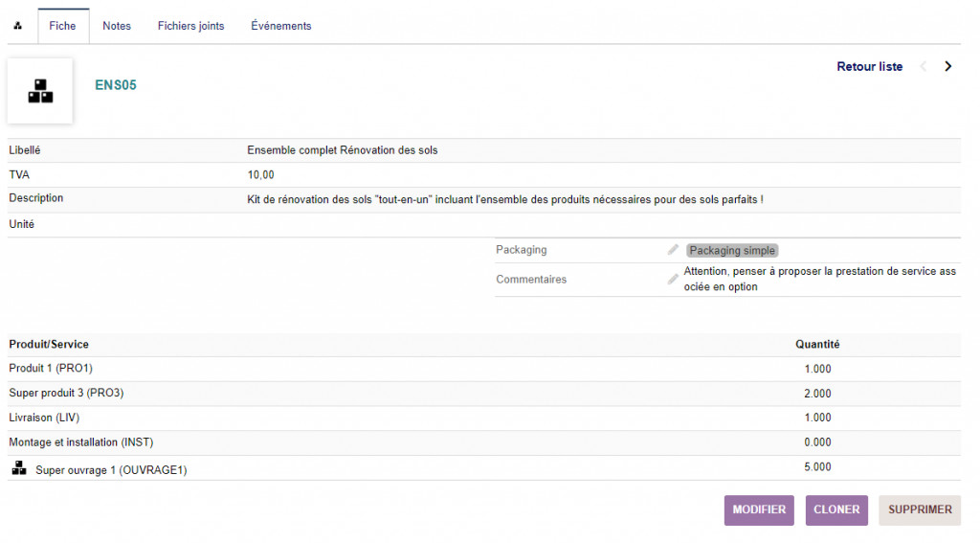Click the ENS05 product boxes thumbnail
This screenshot has height=543, width=980.
40,91
